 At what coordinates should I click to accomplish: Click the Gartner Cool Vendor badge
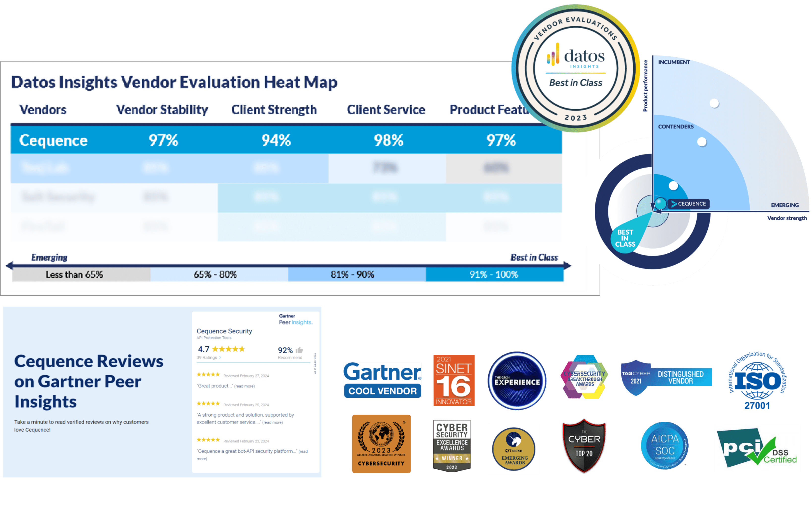click(382, 380)
